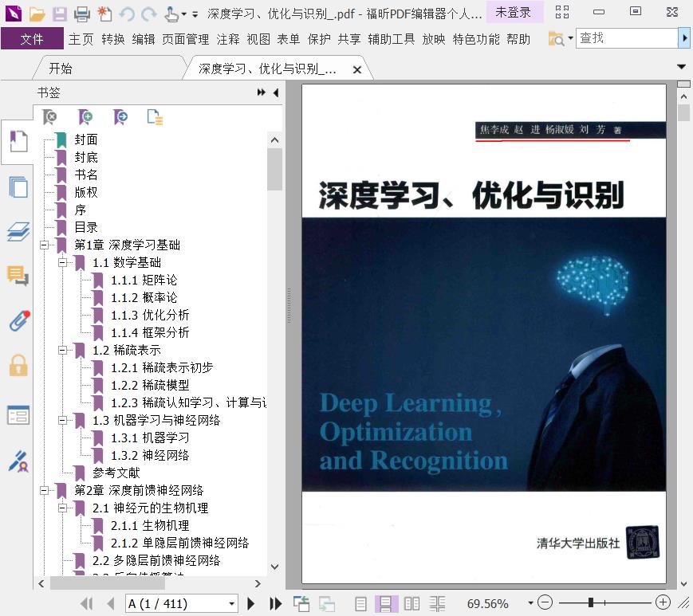
Task: Switch to the 主页 ribbon tab
Action: coord(81,39)
